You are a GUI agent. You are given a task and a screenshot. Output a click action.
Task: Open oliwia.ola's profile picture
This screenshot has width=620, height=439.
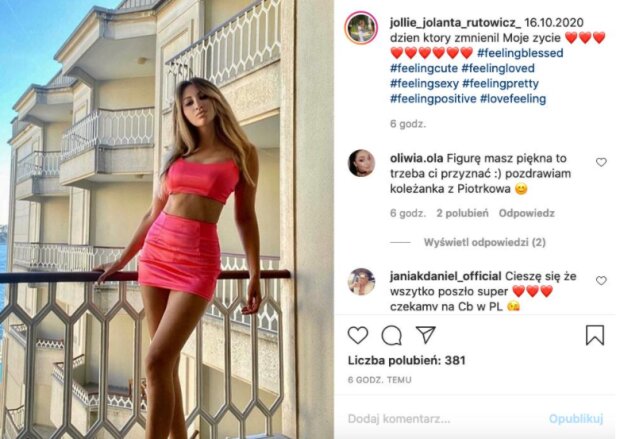361,163
